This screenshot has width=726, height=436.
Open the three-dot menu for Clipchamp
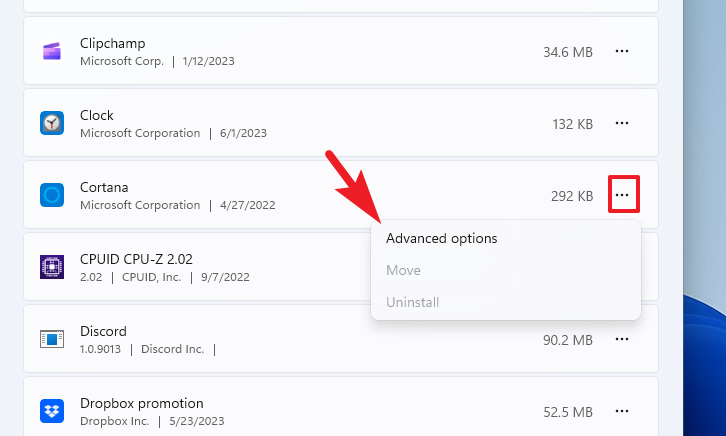coord(622,51)
